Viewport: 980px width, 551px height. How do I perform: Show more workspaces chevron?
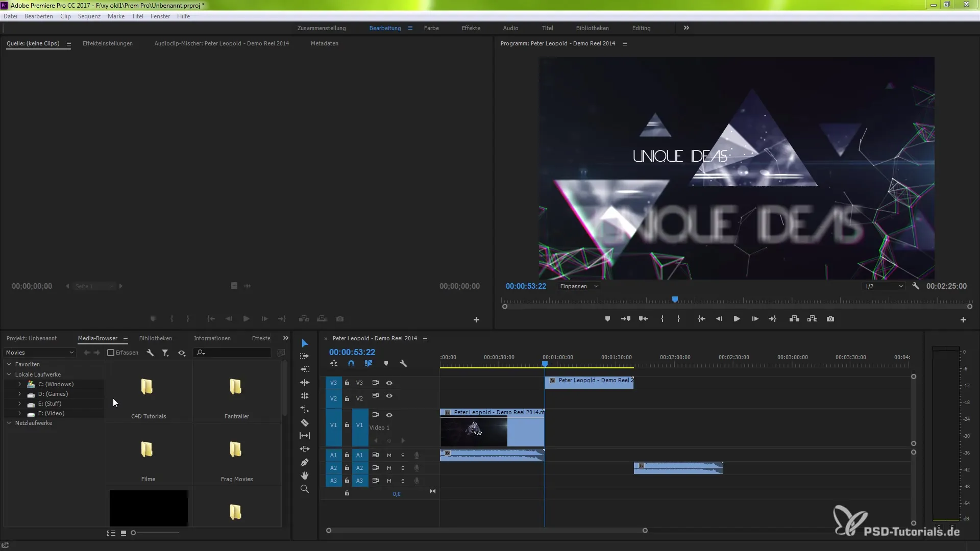pos(687,28)
